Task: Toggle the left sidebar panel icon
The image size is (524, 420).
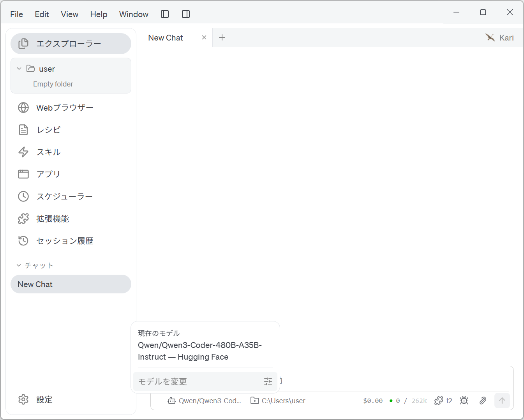Action: tap(165, 14)
